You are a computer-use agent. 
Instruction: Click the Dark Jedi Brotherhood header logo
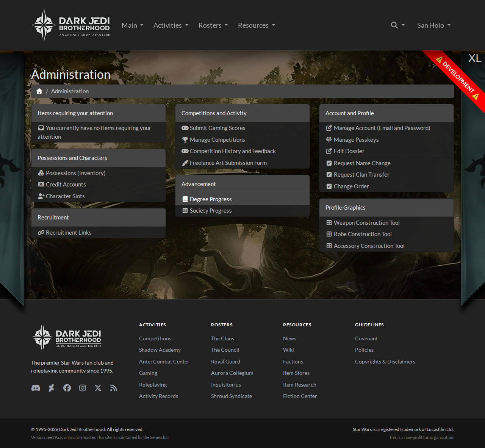[x=71, y=25]
